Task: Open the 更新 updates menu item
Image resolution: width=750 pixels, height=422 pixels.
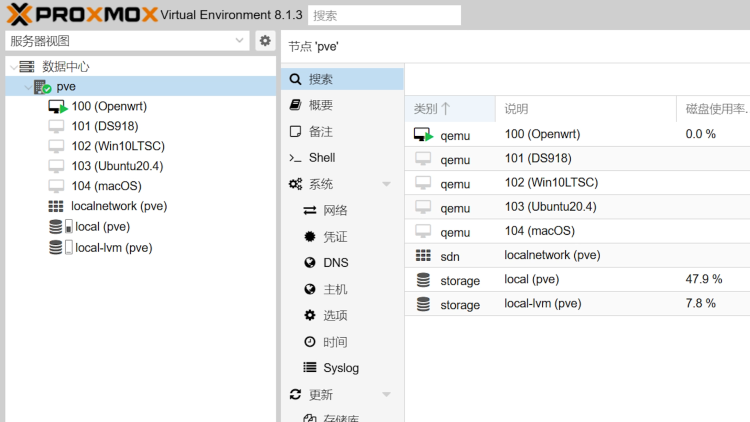Action: point(342,394)
